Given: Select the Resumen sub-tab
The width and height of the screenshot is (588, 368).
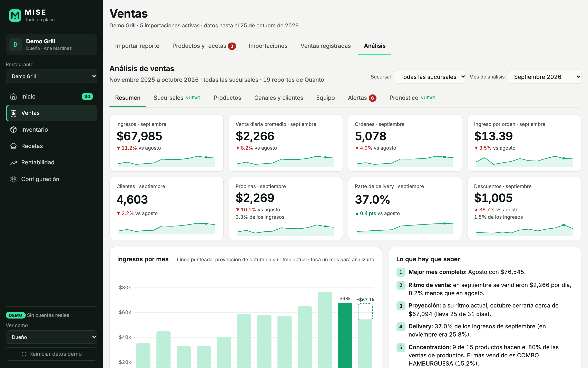Looking at the screenshot, I should (128, 98).
